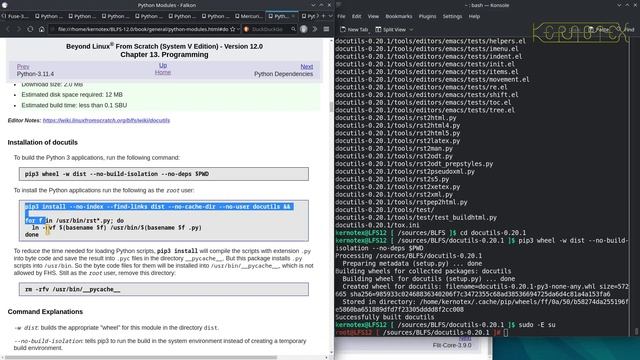Open a new tab in Falkon with plus
The image size is (640, 360).
[323, 16]
